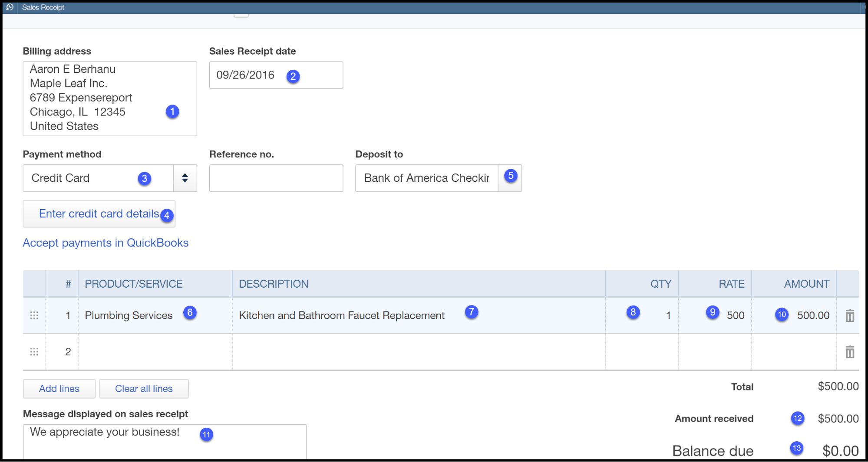868x462 pixels.
Task: Click Enter credit card details button
Action: 99,214
